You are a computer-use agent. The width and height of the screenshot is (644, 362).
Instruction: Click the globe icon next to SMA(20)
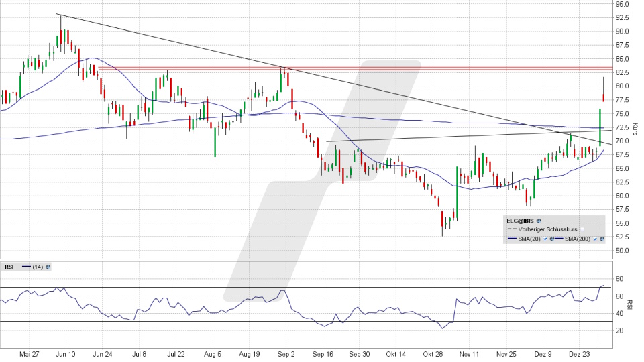pyautogui.click(x=552, y=239)
